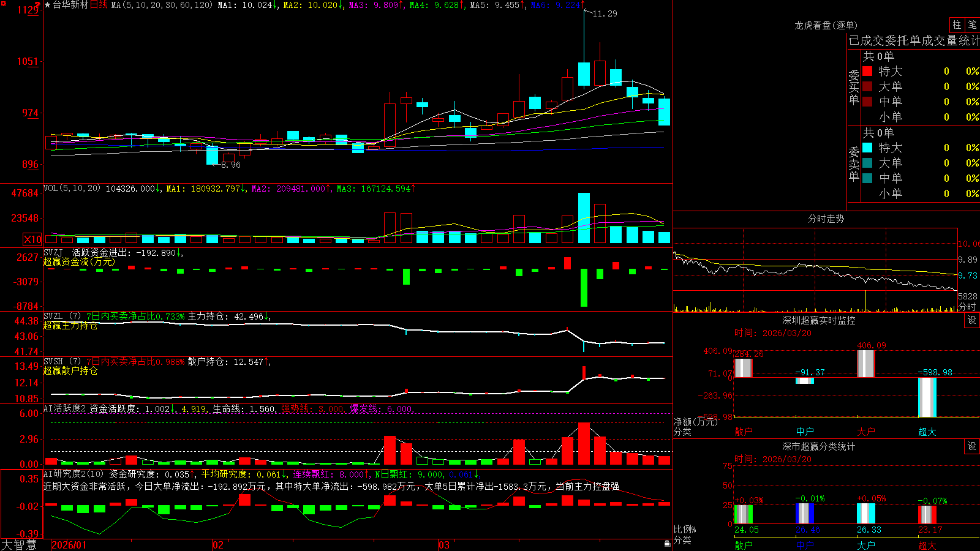Click the 1051 price axis label
The width and height of the screenshot is (980, 551).
tap(28, 61)
